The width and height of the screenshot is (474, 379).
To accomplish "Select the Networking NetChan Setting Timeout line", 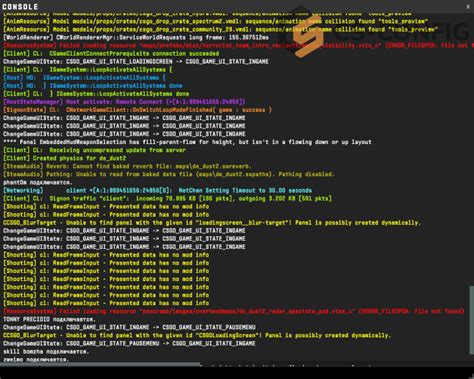I will tap(157, 190).
